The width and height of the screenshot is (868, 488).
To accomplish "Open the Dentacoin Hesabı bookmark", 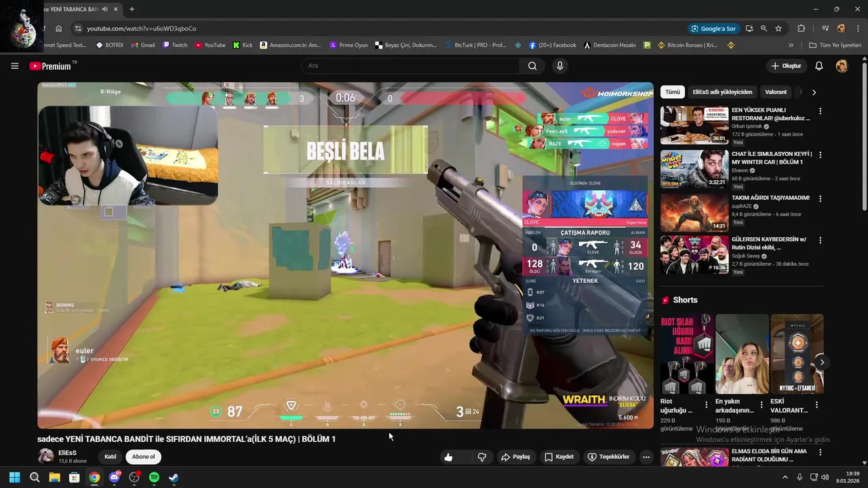I will pyautogui.click(x=610, y=45).
